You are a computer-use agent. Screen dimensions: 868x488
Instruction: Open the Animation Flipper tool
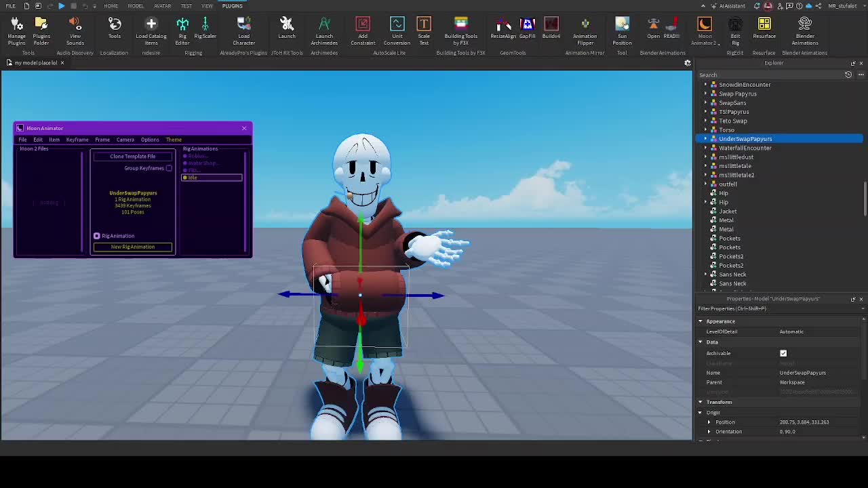click(x=585, y=31)
